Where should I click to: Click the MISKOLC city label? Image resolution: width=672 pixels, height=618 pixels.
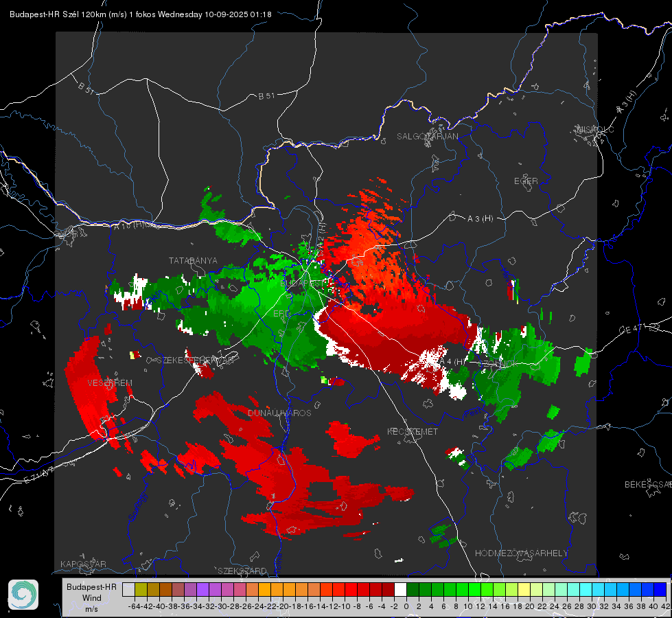click(596, 129)
